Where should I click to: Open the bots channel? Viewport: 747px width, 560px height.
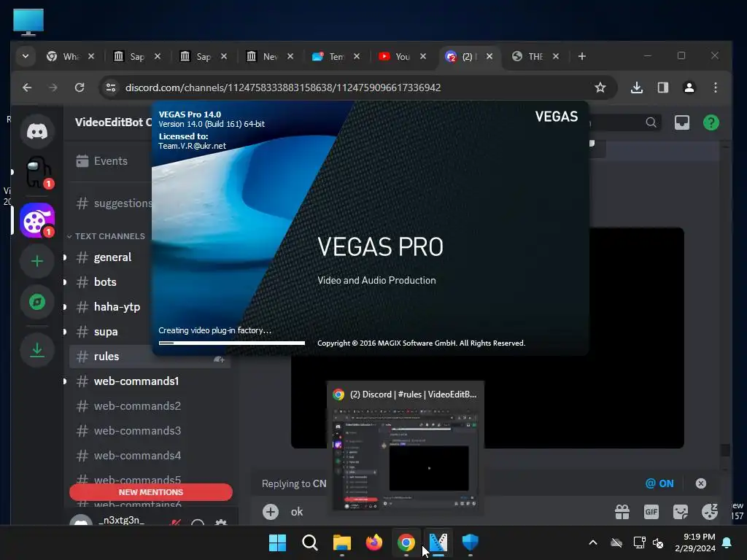105,282
